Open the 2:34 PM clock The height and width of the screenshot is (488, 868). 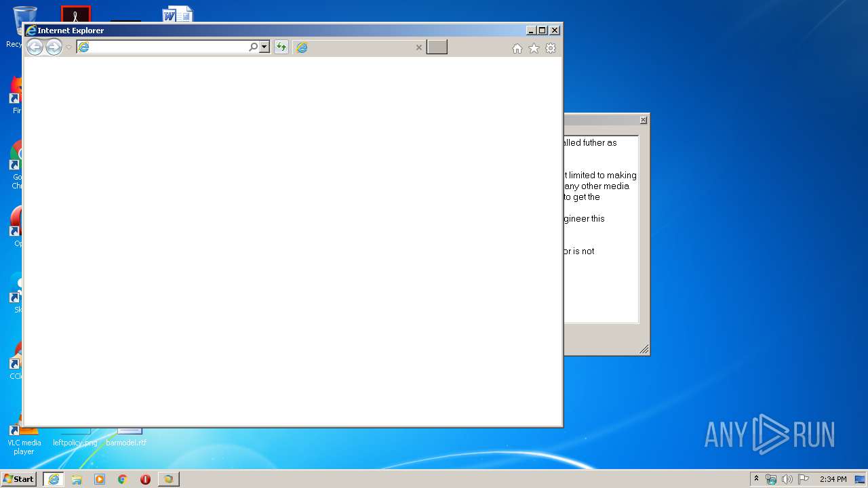(x=833, y=479)
